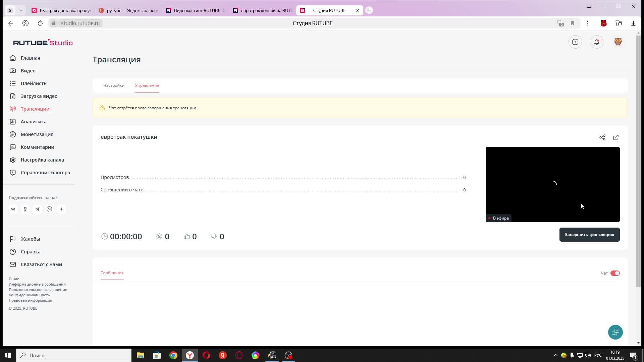Viewport: 644px width, 362px height.
Task: Click the RUTUBE Studio logo
Action: pyautogui.click(x=43, y=43)
